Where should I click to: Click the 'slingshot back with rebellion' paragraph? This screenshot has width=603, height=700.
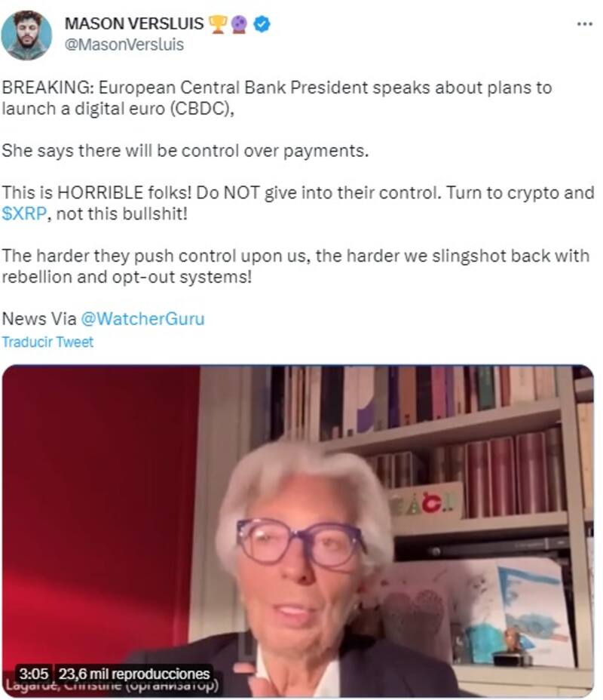tap(295, 266)
